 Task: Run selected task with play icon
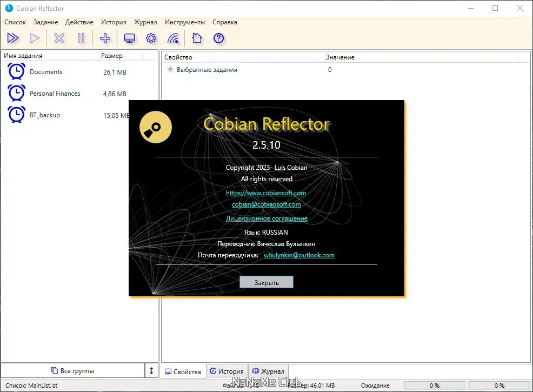(35, 38)
